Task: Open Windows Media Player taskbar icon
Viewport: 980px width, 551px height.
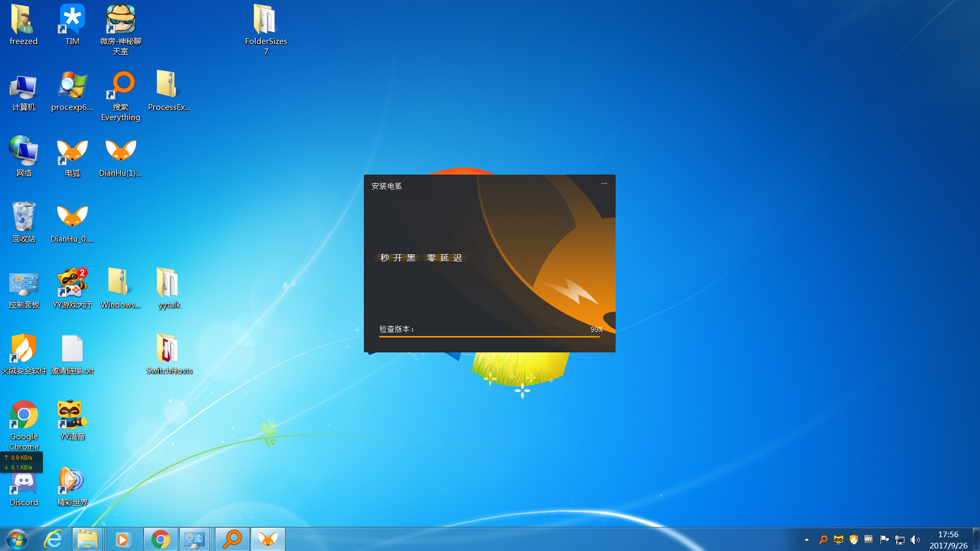Action: [122, 539]
